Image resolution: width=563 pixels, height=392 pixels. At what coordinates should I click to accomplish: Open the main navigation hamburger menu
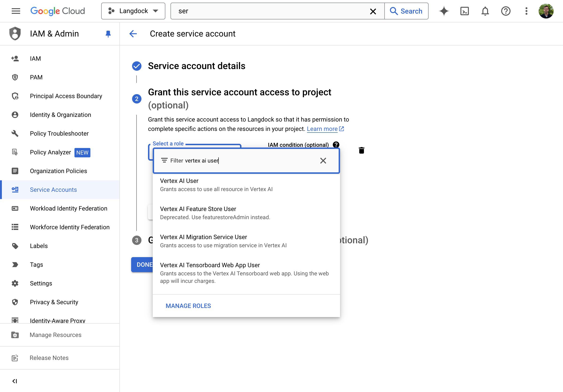[x=16, y=11]
